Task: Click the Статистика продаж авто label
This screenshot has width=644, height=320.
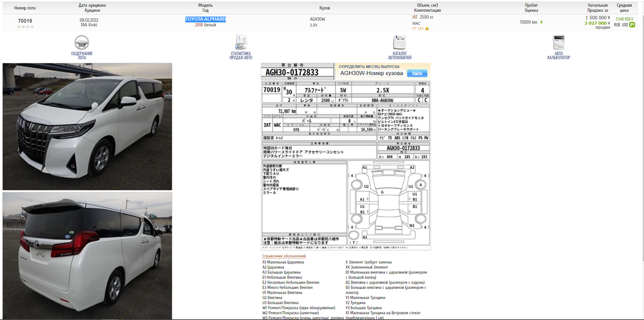Action: coord(241,55)
